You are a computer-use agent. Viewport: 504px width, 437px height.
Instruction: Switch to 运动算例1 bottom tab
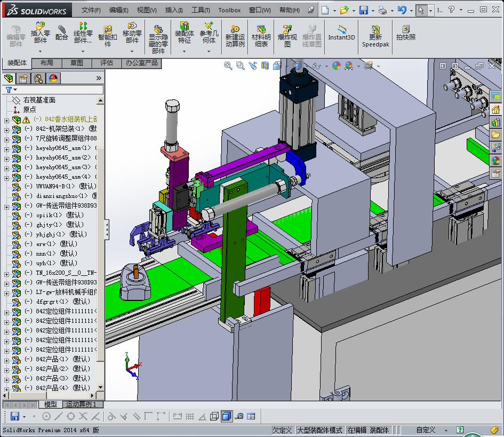[x=81, y=404]
